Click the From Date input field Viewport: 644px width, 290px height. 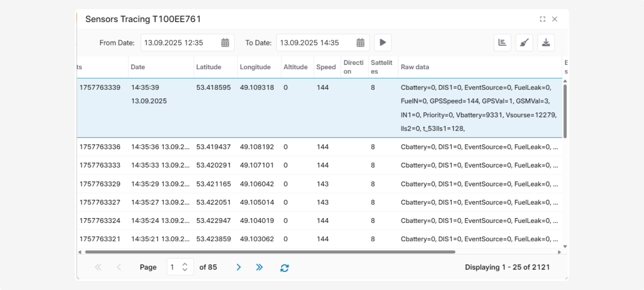coord(180,42)
